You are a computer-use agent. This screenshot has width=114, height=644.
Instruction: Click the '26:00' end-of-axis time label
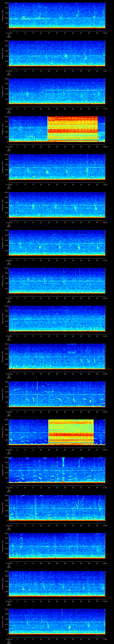pos(105,450)
